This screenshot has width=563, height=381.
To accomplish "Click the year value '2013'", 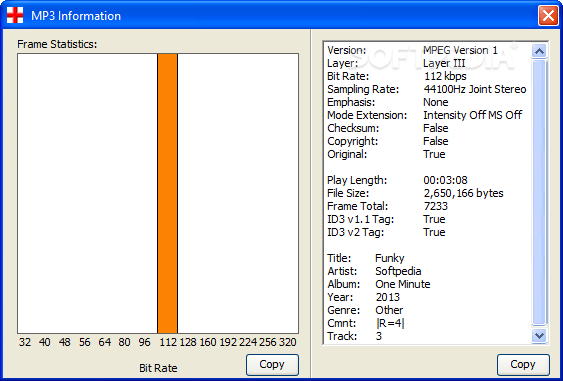I will coord(388,297).
